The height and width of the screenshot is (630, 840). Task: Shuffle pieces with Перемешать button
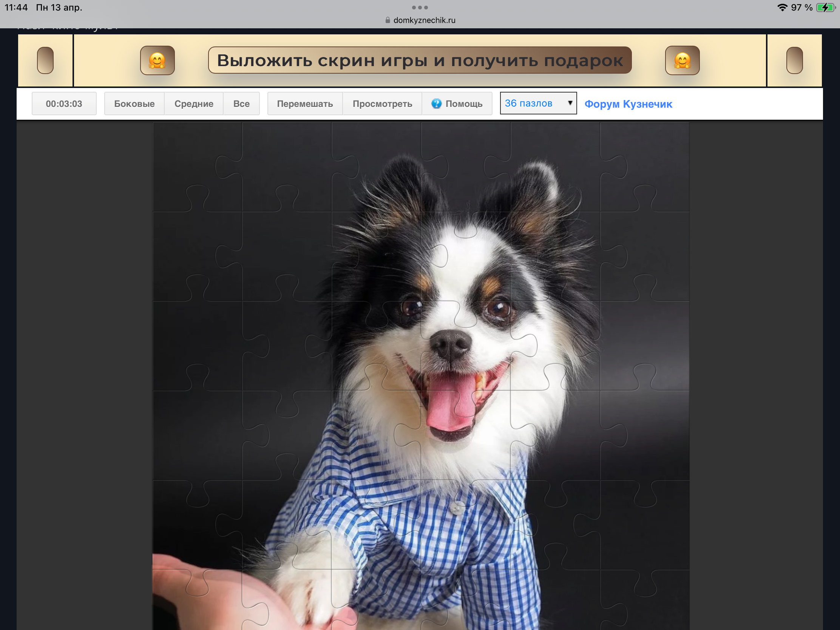pyautogui.click(x=304, y=103)
